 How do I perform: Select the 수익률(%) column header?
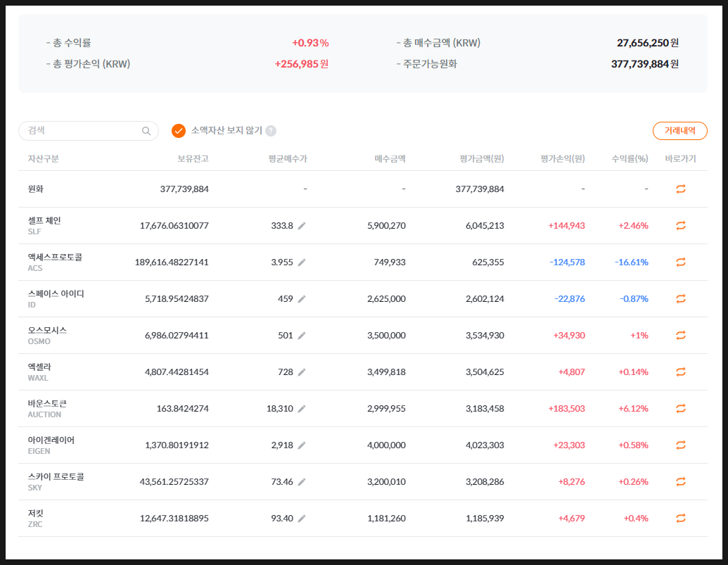[x=630, y=159]
